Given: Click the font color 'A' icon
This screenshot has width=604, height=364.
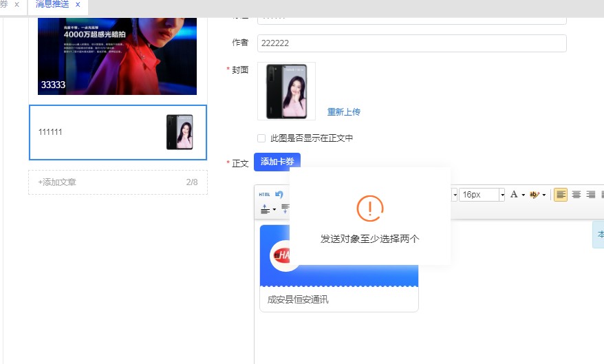Looking at the screenshot, I should point(513,195).
